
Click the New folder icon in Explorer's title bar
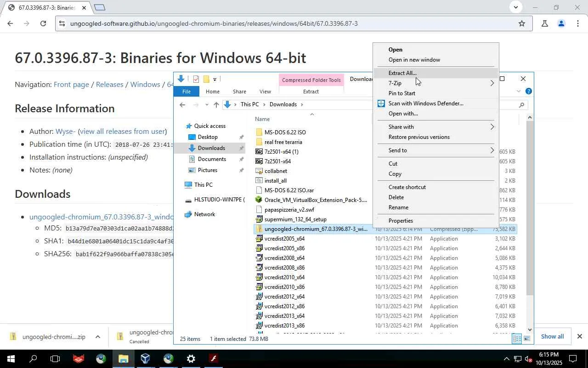[206, 79]
